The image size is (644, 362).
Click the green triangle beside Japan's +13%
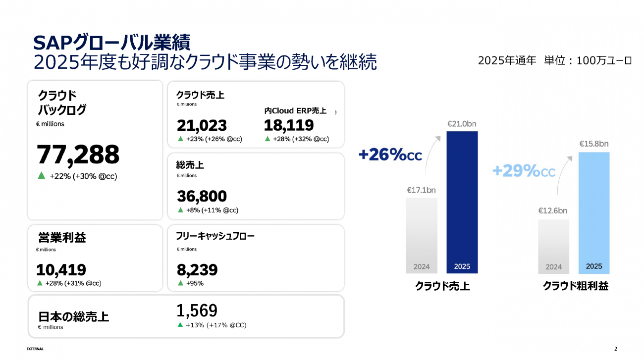181,325
